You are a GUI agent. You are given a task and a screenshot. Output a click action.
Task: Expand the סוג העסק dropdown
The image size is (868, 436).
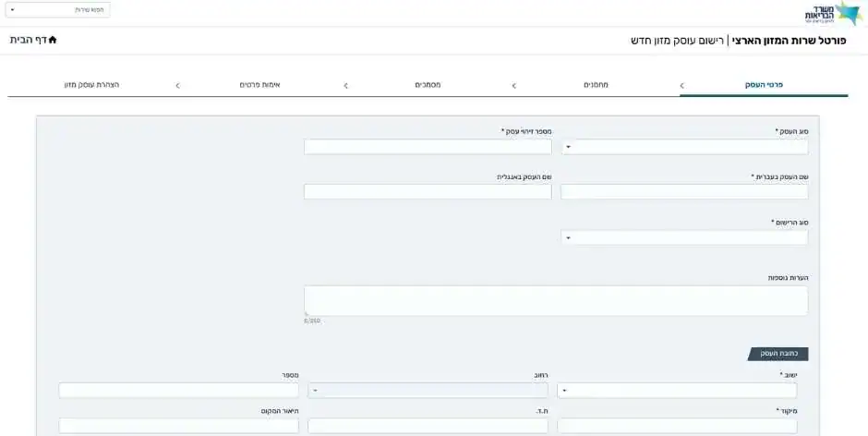[x=684, y=147]
